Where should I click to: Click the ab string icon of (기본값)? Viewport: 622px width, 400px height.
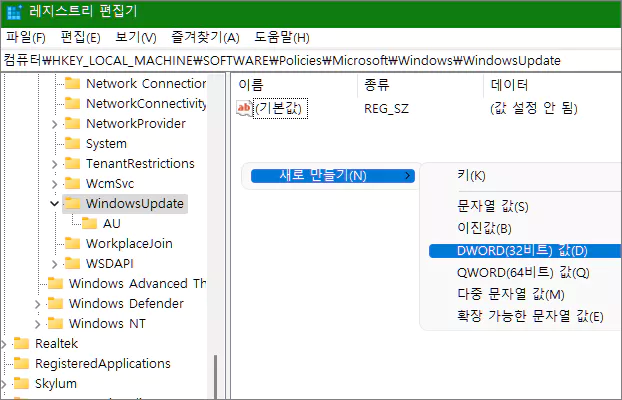244,108
